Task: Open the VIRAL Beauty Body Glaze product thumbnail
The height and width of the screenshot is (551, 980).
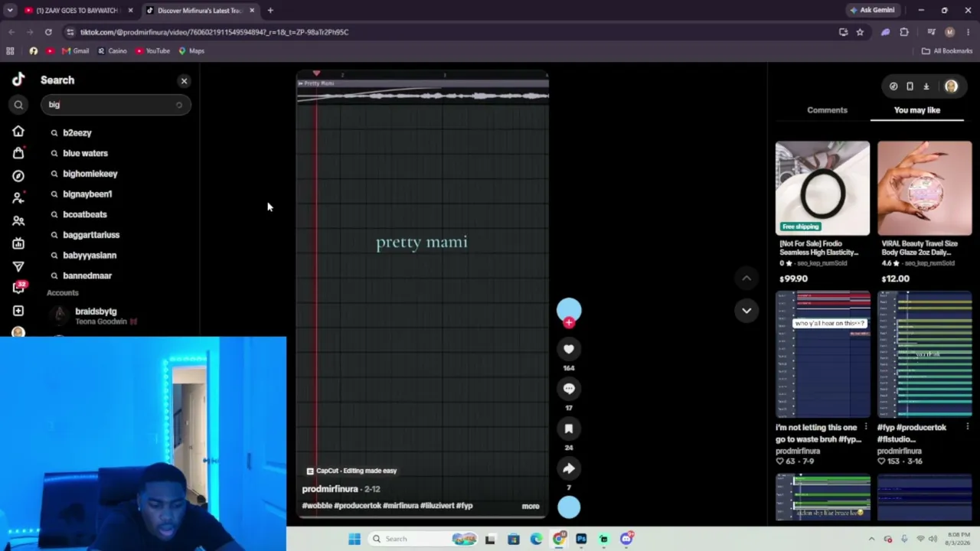Action: [925, 188]
